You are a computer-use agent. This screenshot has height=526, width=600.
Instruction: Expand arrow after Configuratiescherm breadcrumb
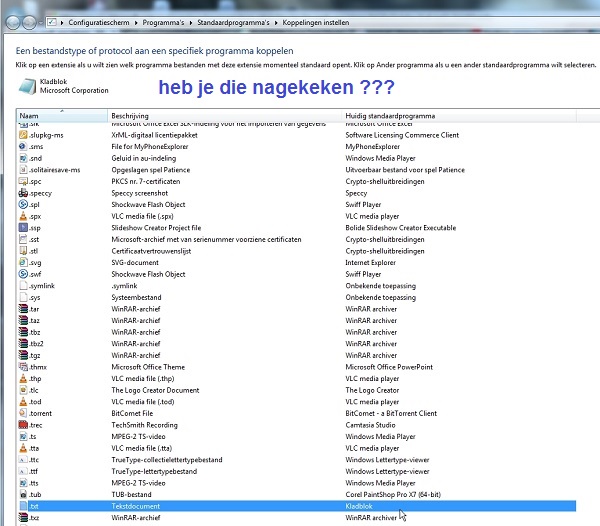(136, 23)
